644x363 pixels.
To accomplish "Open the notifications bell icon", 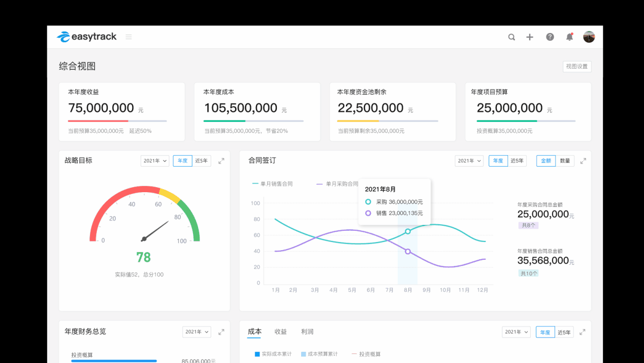I will (x=569, y=37).
